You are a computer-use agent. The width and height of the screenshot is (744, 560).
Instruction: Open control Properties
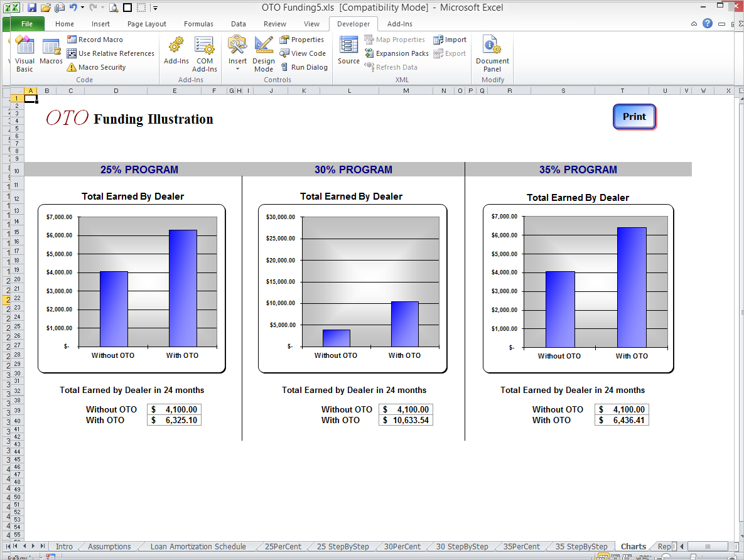302,40
